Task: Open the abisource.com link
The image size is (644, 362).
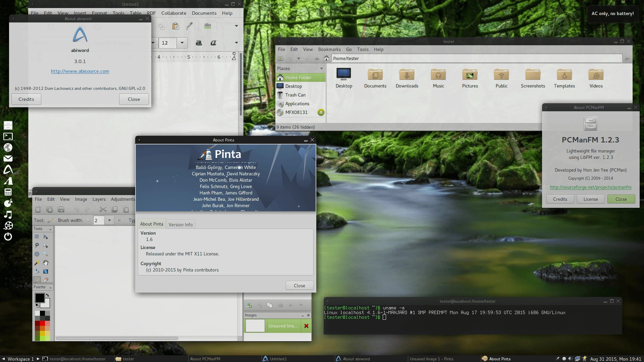Action: click(80, 71)
